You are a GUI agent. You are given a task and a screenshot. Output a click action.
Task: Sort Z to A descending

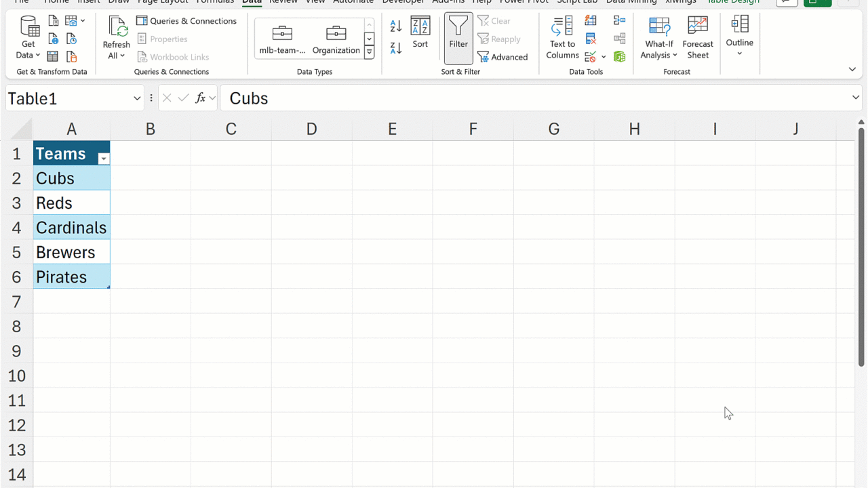(396, 47)
